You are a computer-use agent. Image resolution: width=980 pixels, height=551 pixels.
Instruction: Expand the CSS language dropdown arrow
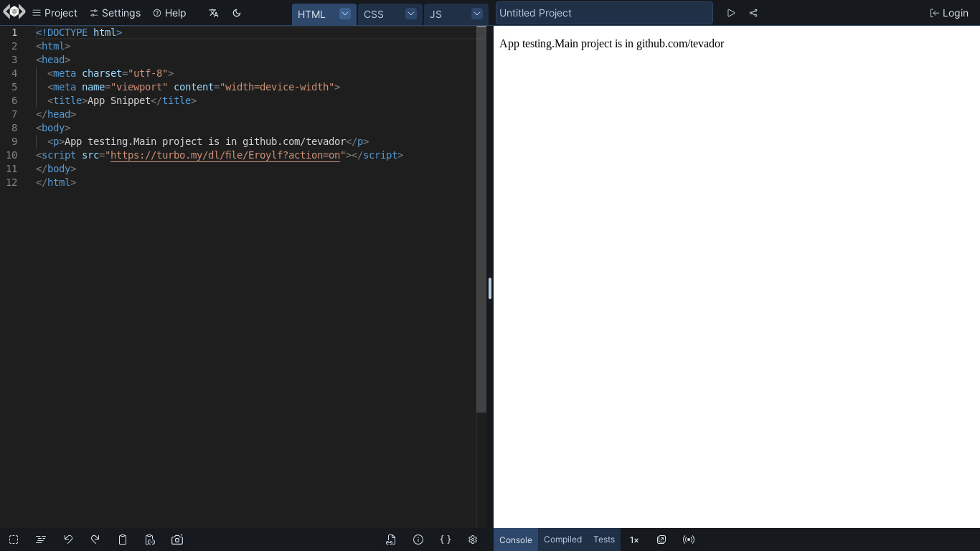point(411,14)
